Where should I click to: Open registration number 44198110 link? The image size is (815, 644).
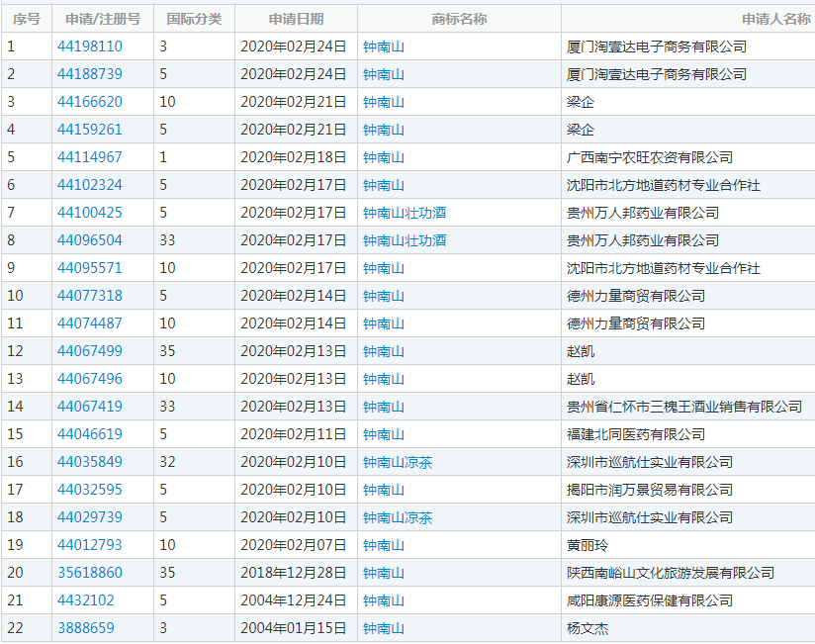pos(90,46)
